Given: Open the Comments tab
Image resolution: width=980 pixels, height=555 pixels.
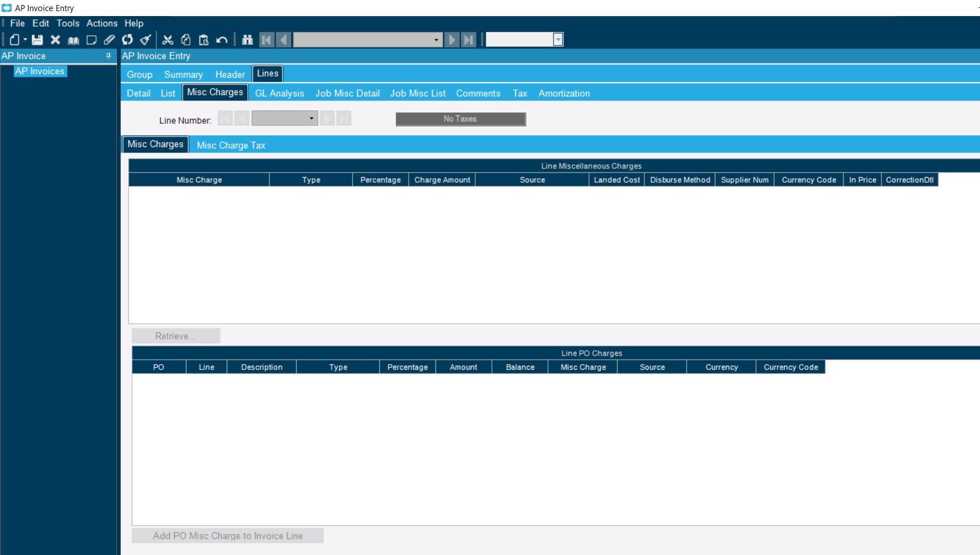Looking at the screenshot, I should tap(478, 93).
